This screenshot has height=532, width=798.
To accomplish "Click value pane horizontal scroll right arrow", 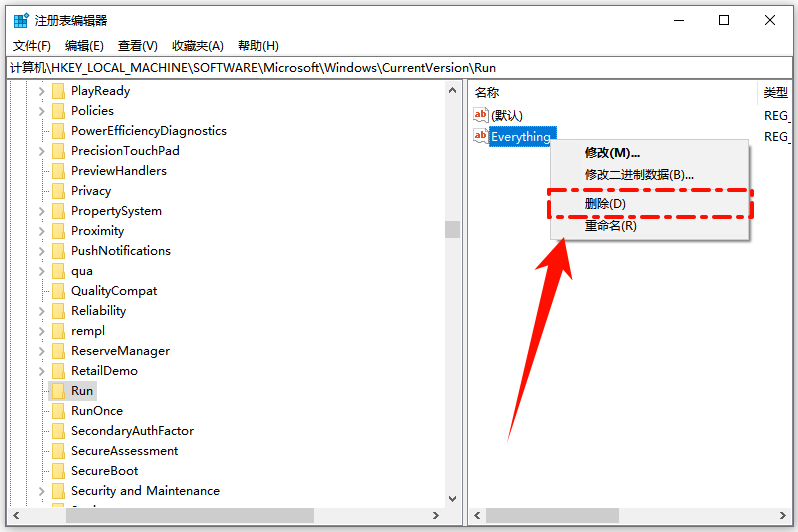I will (x=783, y=515).
